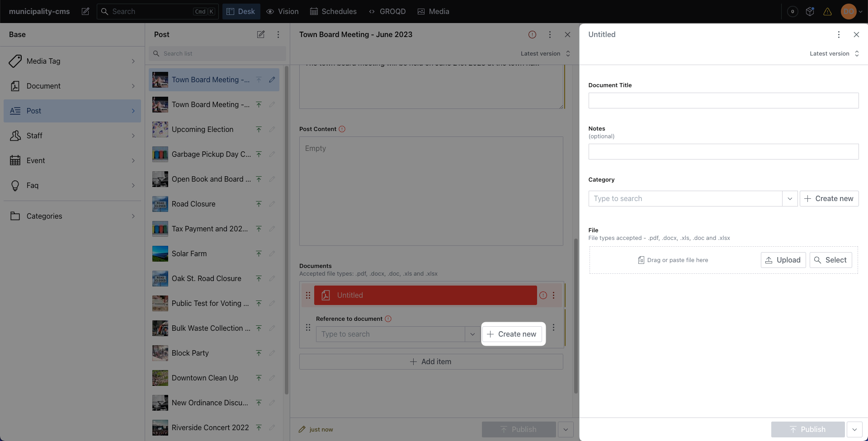868x441 pixels.
Task: Click the yellow warning triangle icon
Action: (828, 11)
